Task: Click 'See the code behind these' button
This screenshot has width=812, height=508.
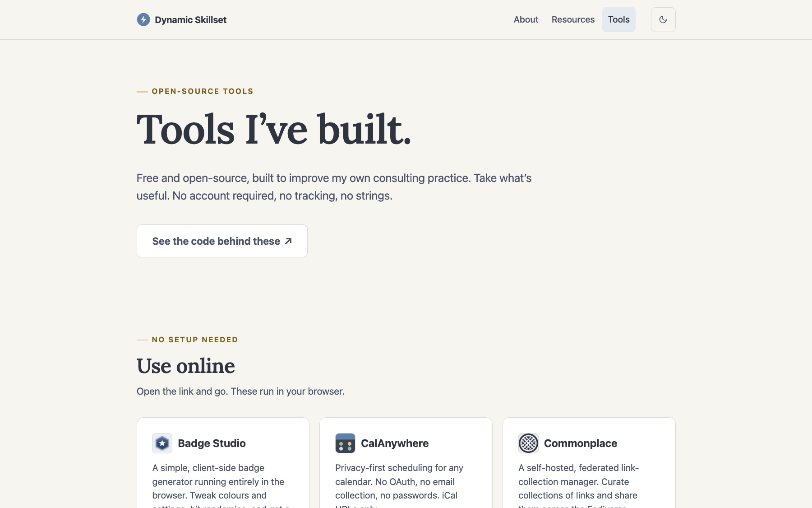Action: (x=222, y=241)
